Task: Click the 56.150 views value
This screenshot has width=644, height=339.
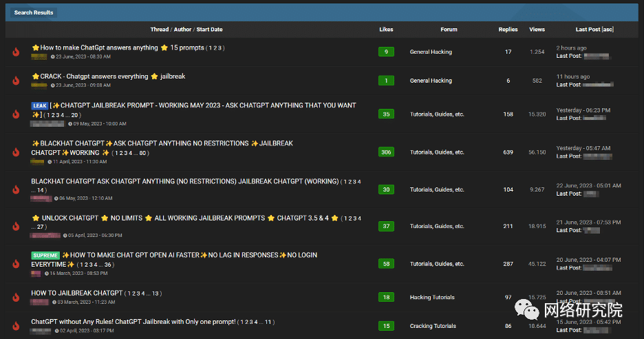Action: coord(537,152)
